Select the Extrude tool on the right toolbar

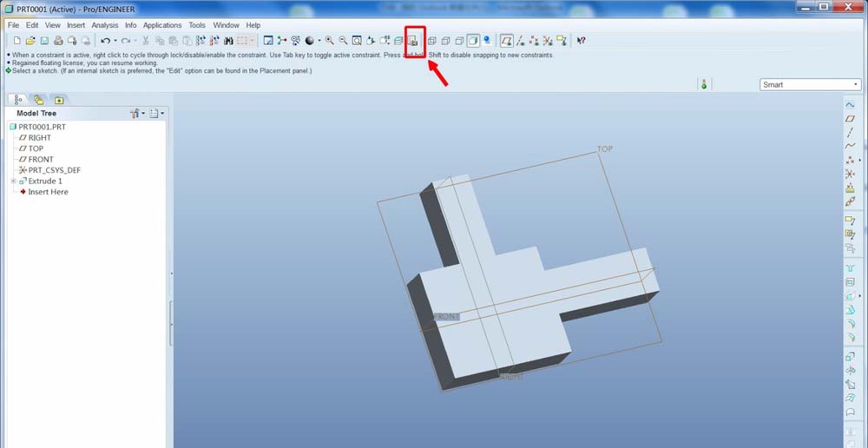(x=851, y=357)
